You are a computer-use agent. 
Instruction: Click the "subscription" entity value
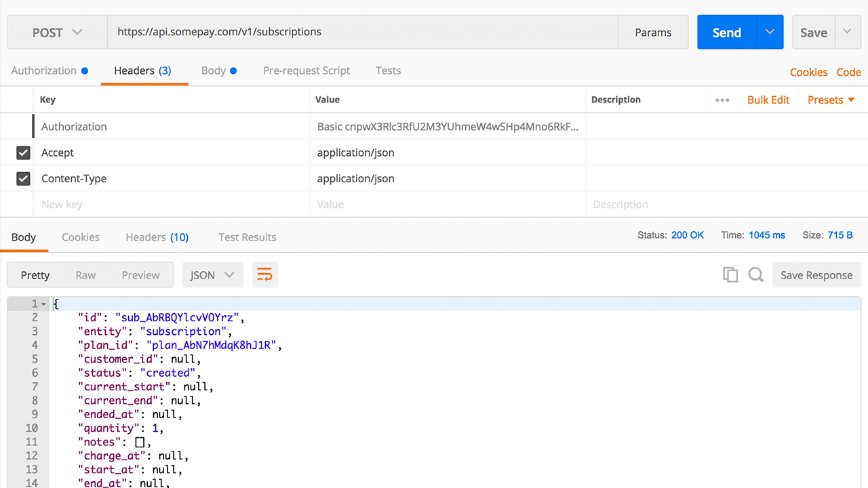[183, 331]
